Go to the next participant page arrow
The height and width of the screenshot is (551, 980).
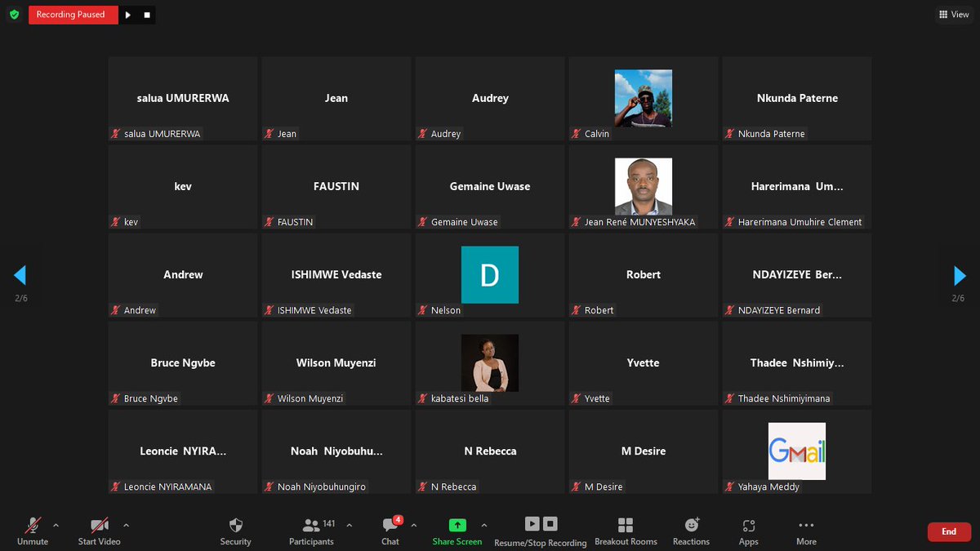click(x=960, y=275)
